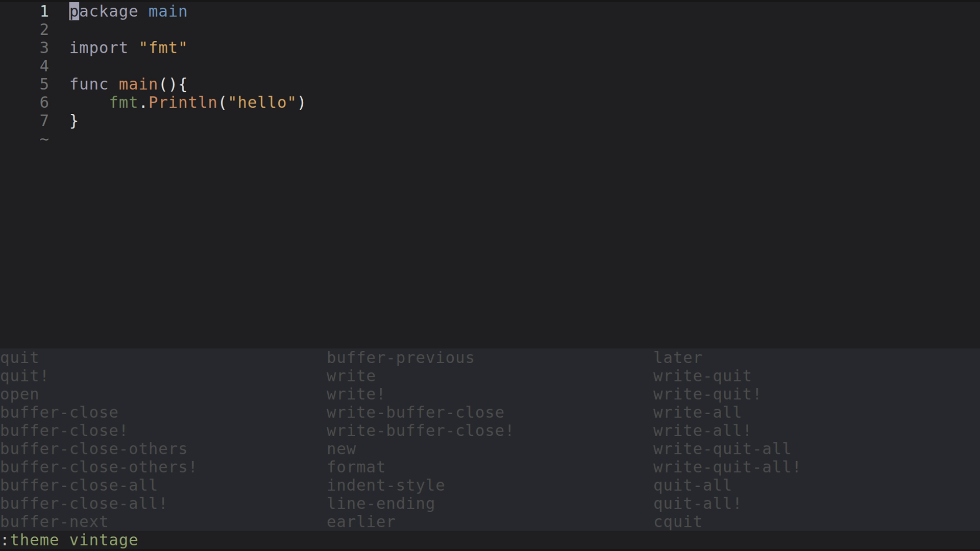Select the "later" command entry
The image size is (980, 551).
coord(678,358)
